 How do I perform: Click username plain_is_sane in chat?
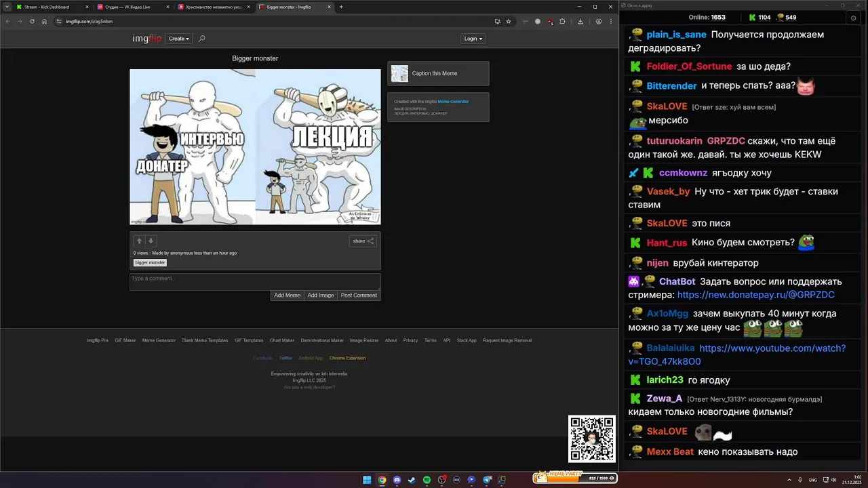(x=676, y=35)
